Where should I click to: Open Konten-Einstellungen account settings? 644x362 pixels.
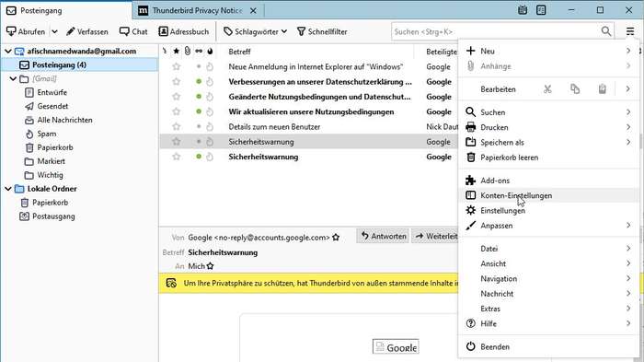click(548, 195)
